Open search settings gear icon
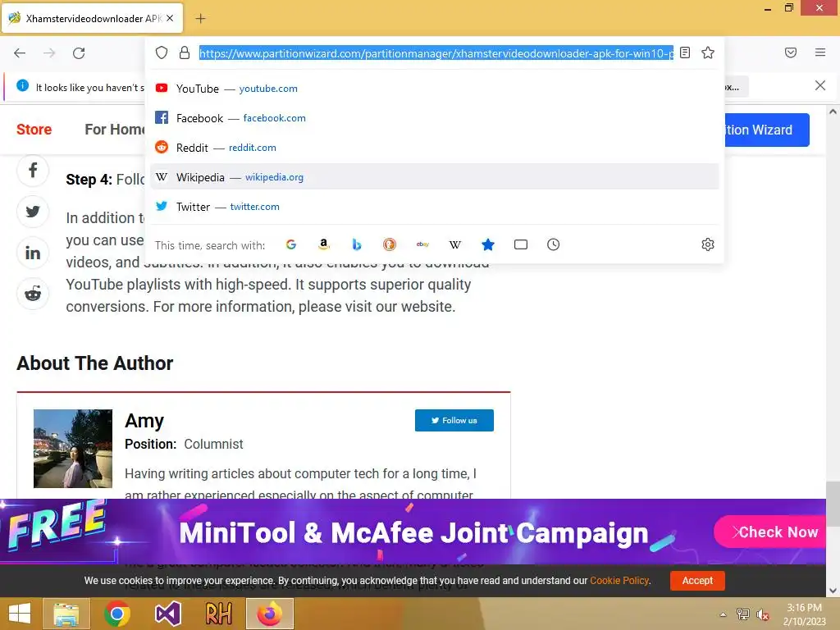840x630 pixels. click(708, 244)
